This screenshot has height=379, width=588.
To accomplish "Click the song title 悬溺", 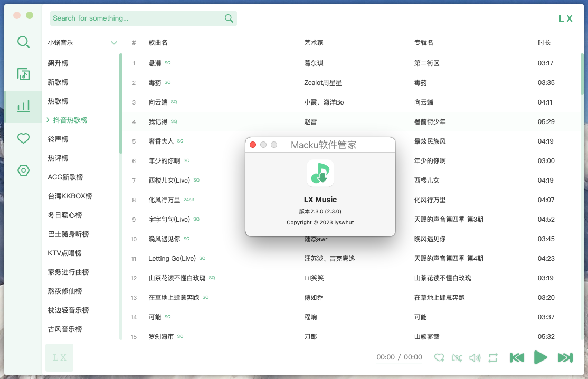I will click(x=155, y=63).
